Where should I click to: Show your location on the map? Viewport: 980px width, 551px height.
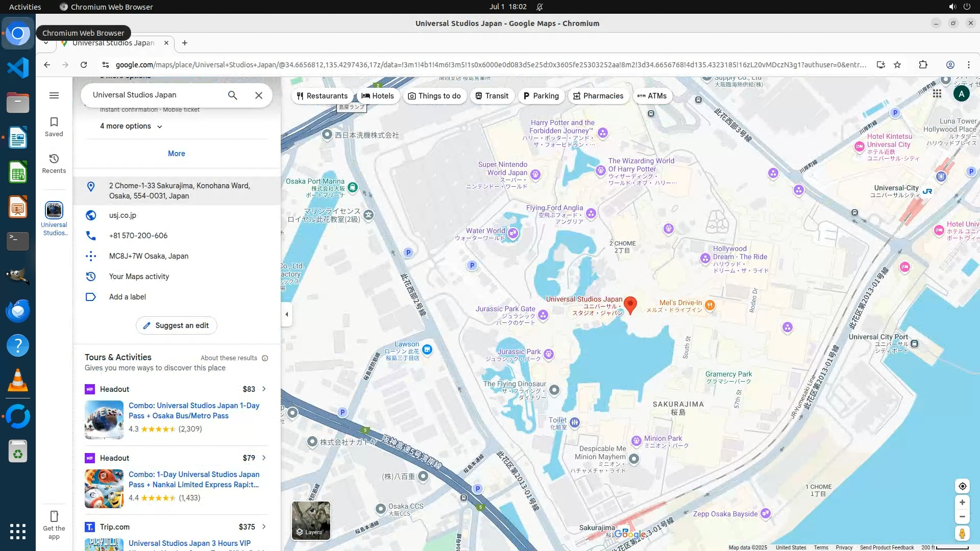tap(962, 486)
